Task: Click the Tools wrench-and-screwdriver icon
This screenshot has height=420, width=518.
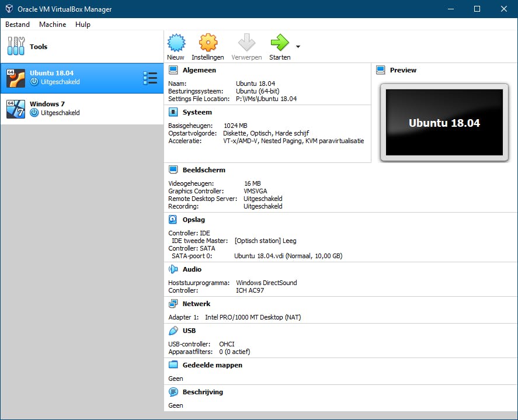Action: coord(16,46)
